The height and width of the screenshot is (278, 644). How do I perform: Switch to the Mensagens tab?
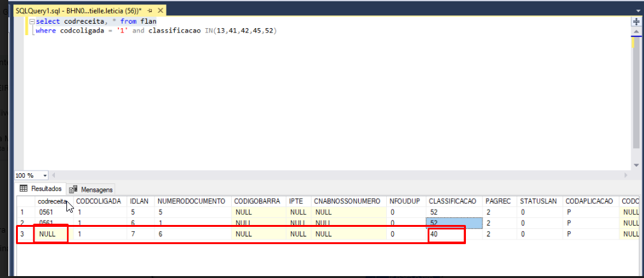(x=91, y=190)
